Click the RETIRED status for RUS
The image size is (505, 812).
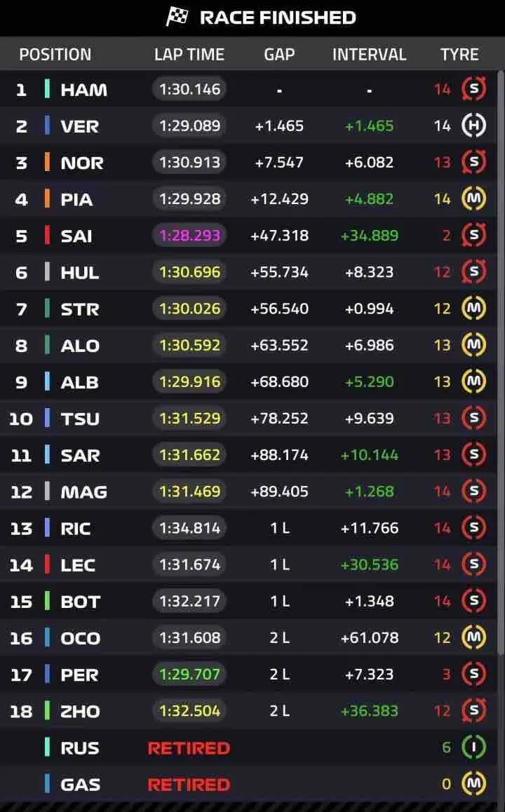(x=189, y=748)
